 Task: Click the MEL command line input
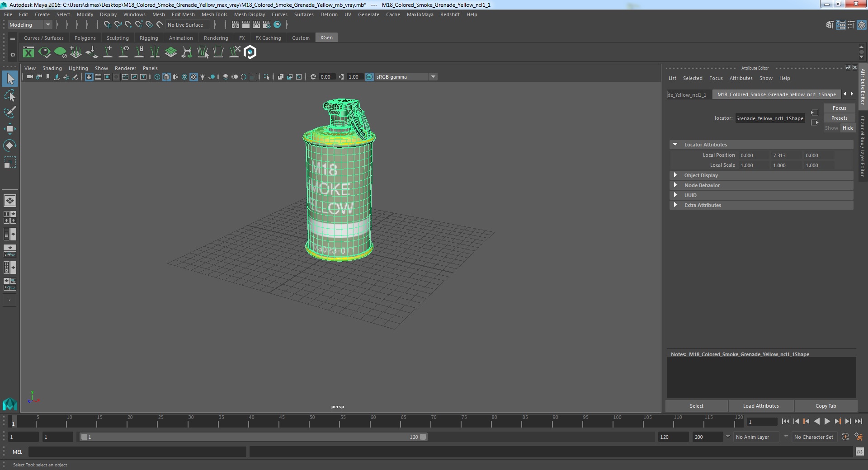[x=137, y=451]
